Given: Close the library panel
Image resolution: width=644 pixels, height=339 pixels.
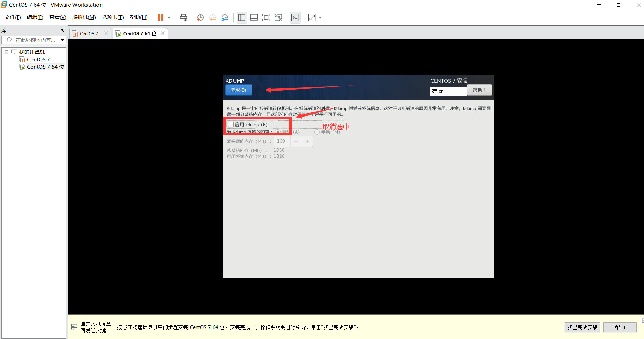Looking at the screenshot, I should [x=62, y=30].
